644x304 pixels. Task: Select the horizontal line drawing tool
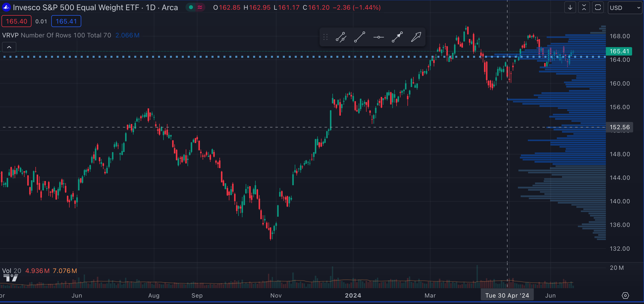point(378,37)
